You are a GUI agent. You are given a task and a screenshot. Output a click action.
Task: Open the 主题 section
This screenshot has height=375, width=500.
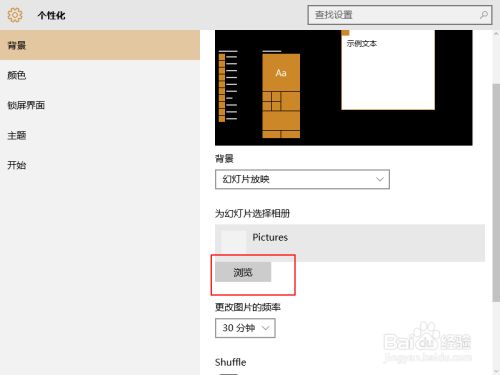(100, 135)
